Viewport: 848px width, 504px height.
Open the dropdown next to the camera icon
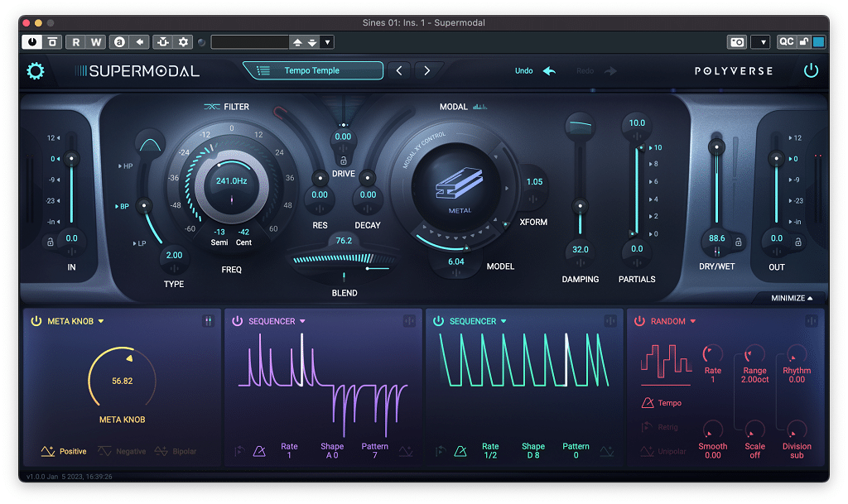pyautogui.click(x=762, y=42)
